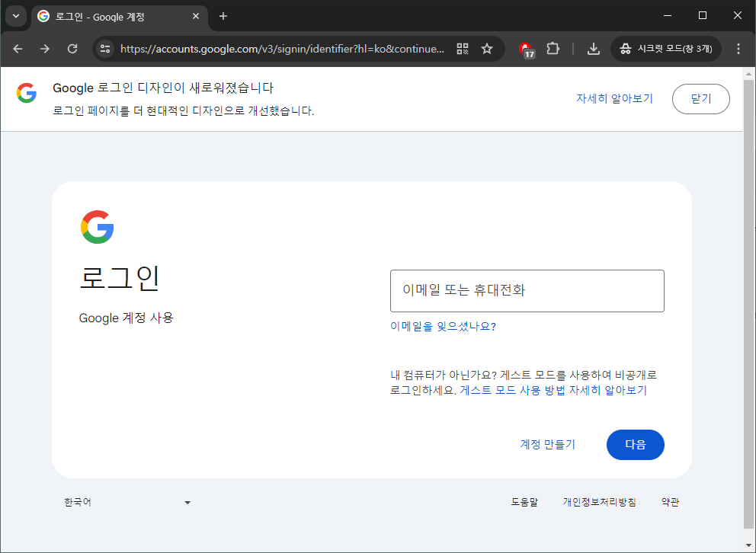Open the 개인정보처리방침 footer link

(x=599, y=502)
